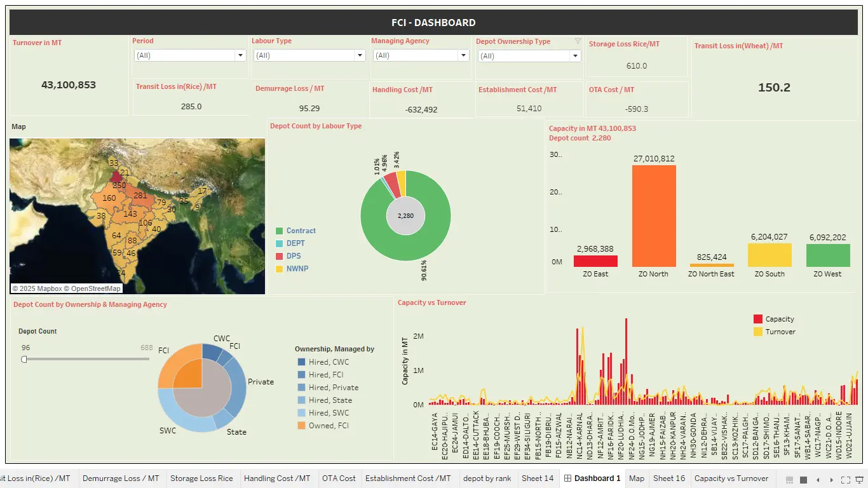Select the ZO East red bar
The width and height of the screenshot is (868, 488).
pyautogui.click(x=595, y=261)
